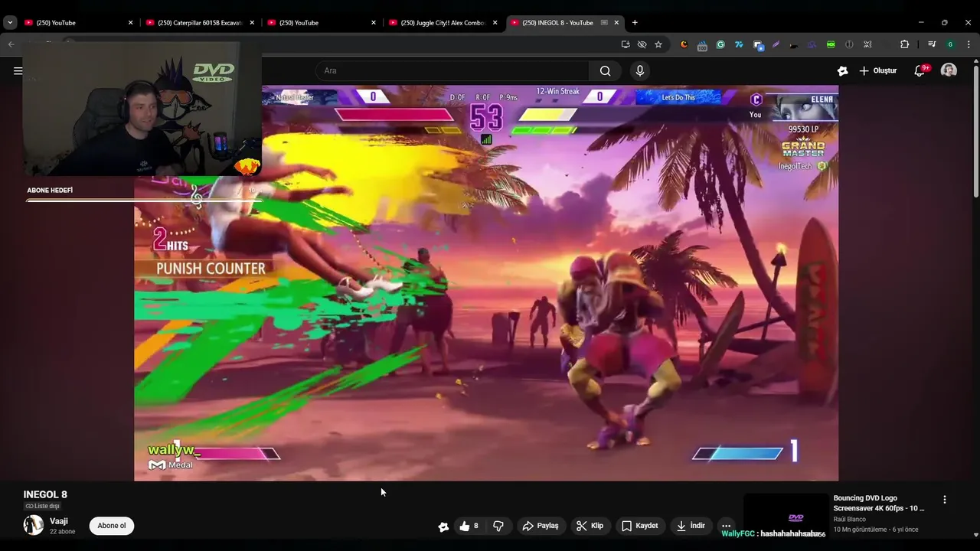Click the Oluştur create button
980x551 pixels.
877,70
